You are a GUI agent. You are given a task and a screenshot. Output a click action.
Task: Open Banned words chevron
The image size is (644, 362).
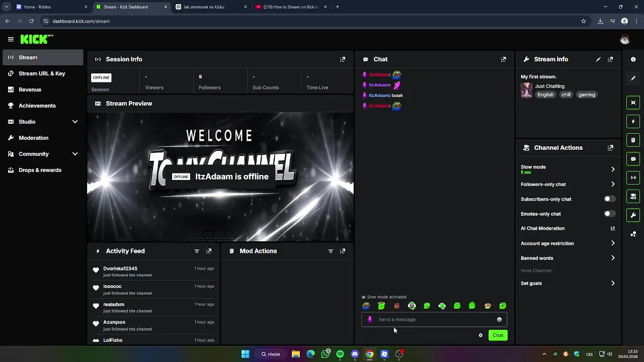tap(613, 258)
